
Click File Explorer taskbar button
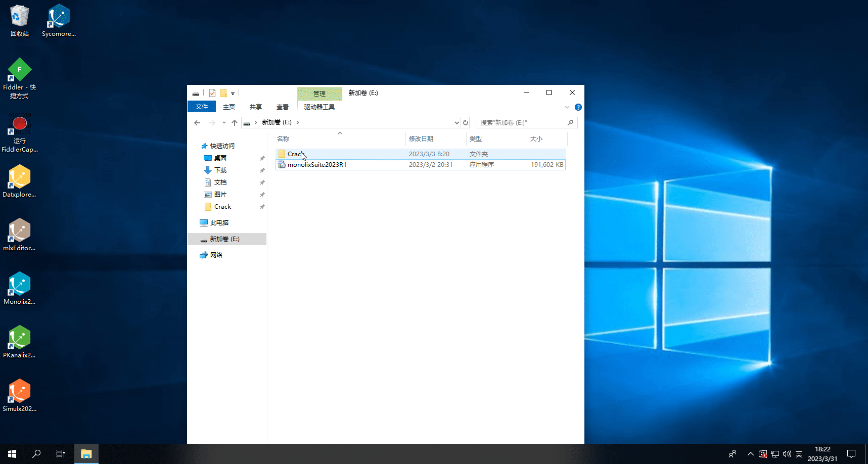coord(86,454)
